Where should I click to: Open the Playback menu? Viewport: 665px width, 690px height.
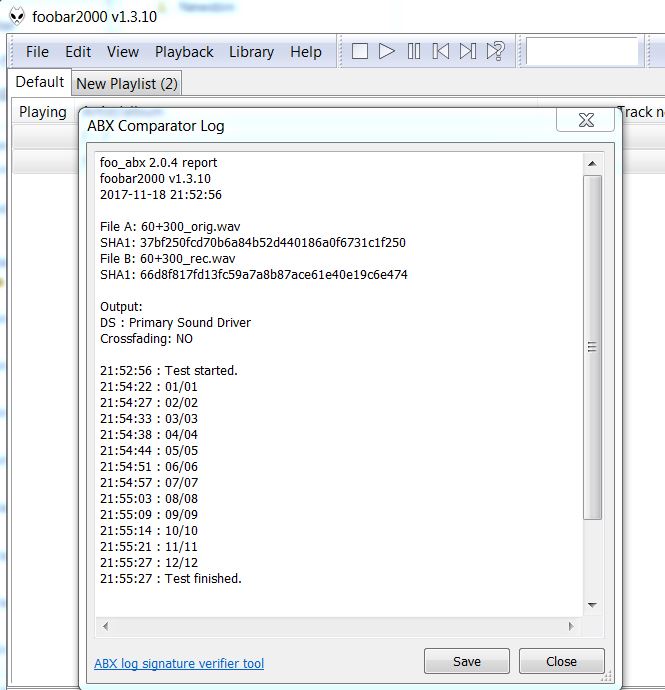pos(184,52)
